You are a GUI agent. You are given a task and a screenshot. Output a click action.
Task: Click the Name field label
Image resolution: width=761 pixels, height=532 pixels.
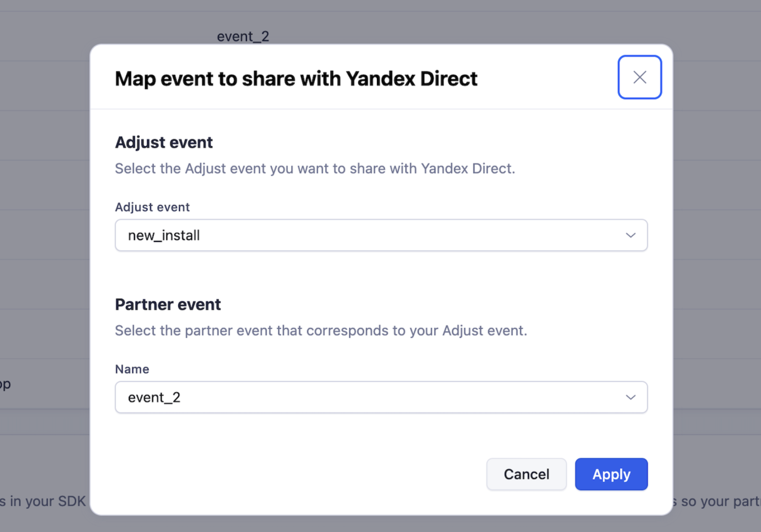point(132,369)
